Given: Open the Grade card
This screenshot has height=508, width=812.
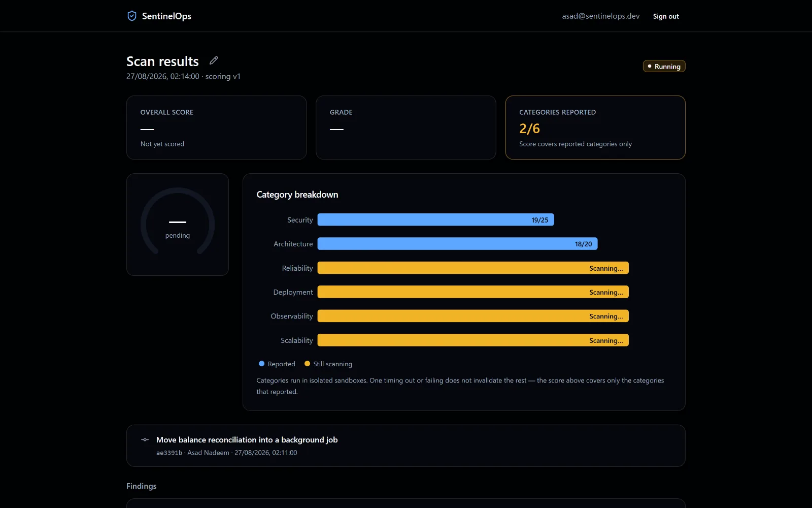Looking at the screenshot, I should click(x=406, y=128).
